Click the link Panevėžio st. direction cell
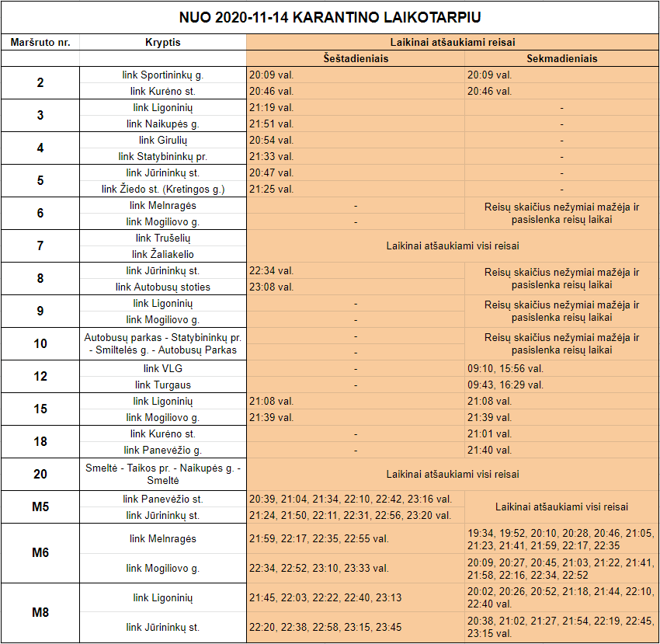The width and height of the screenshot is (660, 644). 163,499
